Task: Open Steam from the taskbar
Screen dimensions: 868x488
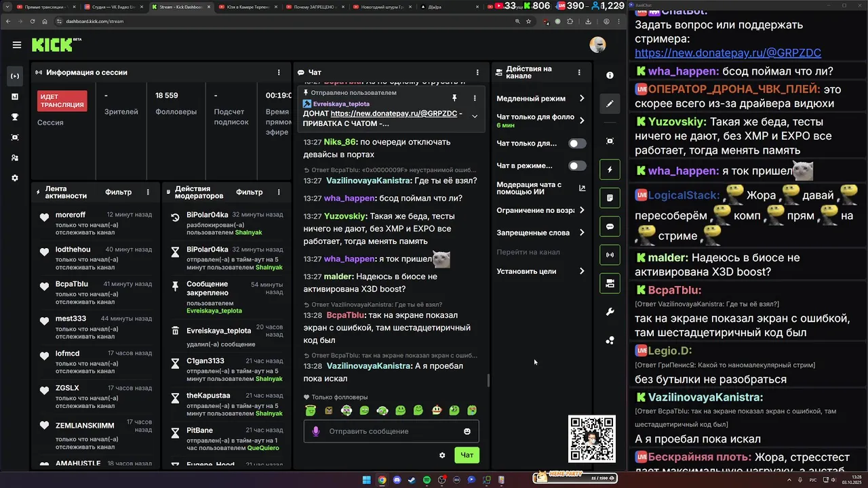Action: 411,480
